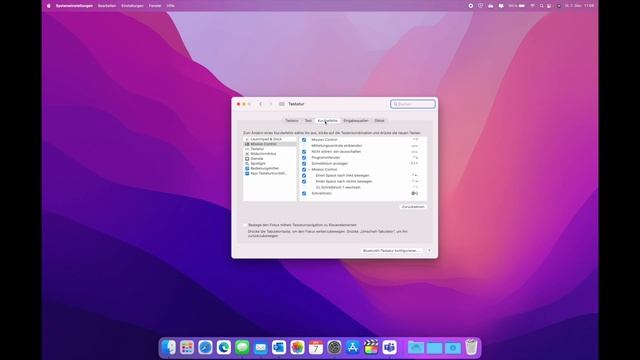Go forward in System Preferences window
Viewport: 640px width, 360px height.
pos(270,104)
